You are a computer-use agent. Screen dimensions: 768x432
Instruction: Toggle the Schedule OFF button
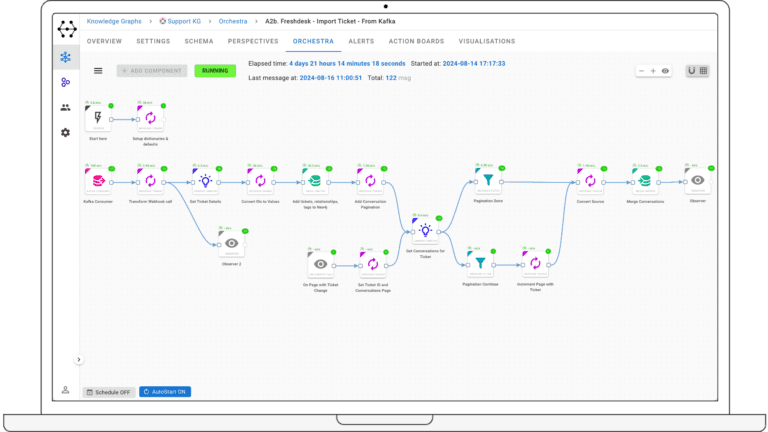[x=108, y=391]
